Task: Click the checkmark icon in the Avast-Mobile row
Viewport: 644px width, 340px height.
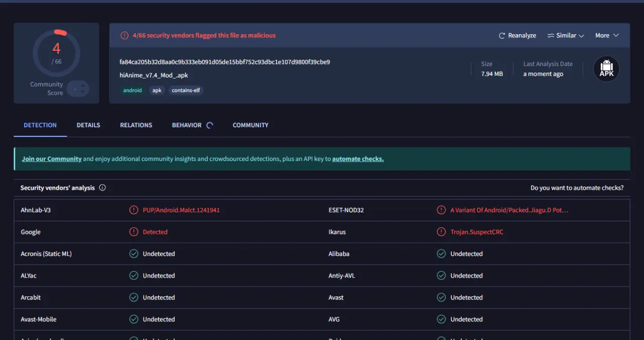Action: tap(134, 319)
